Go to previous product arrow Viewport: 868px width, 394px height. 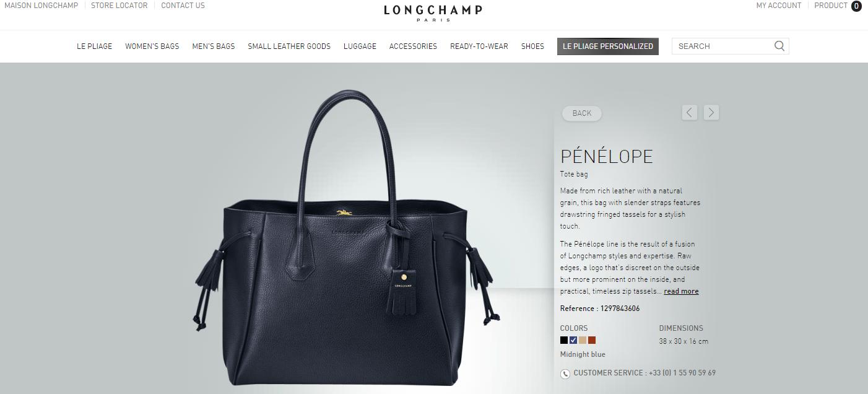(x=690, y=112)
